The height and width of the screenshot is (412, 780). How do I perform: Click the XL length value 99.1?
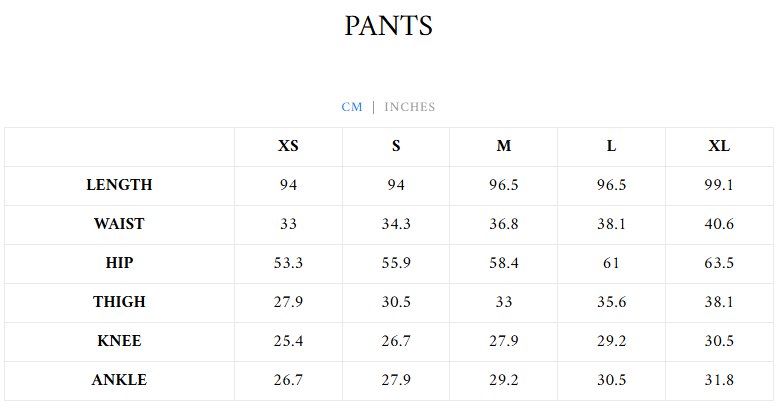719,185
